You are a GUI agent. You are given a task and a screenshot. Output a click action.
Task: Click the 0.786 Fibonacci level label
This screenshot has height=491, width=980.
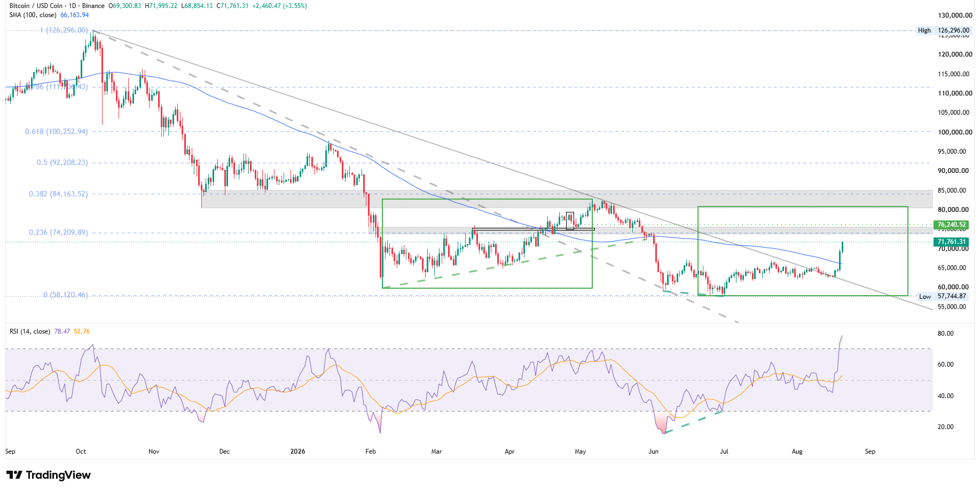point(56,86)
